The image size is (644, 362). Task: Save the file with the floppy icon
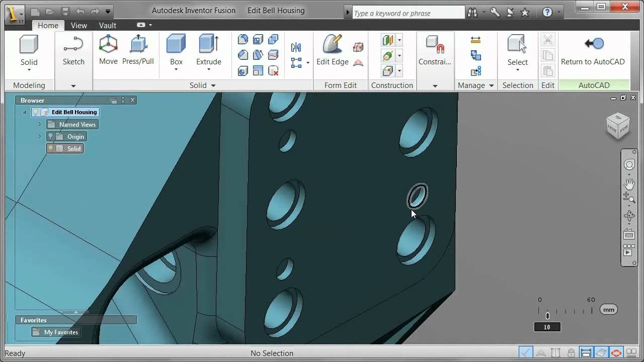(x=65, y=11)
